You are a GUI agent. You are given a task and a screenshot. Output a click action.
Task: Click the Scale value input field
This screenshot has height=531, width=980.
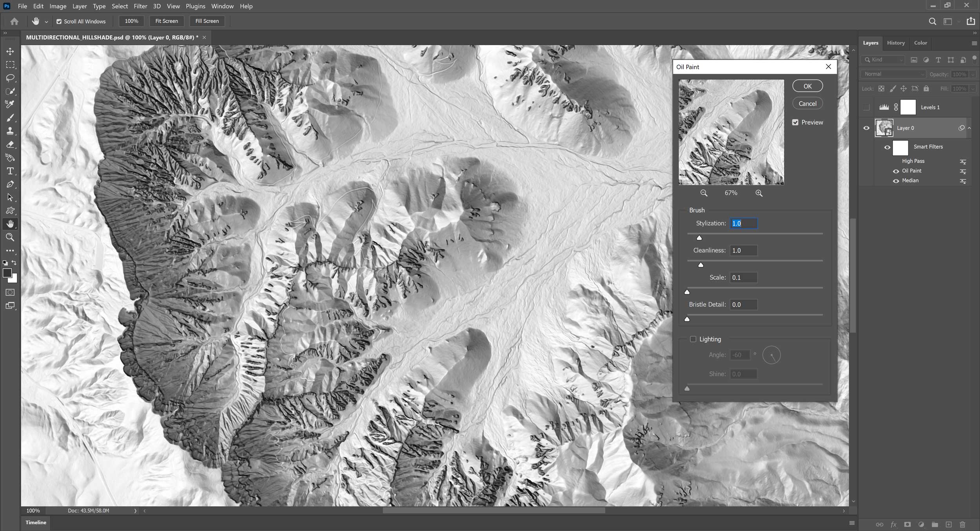pos(743,278)
